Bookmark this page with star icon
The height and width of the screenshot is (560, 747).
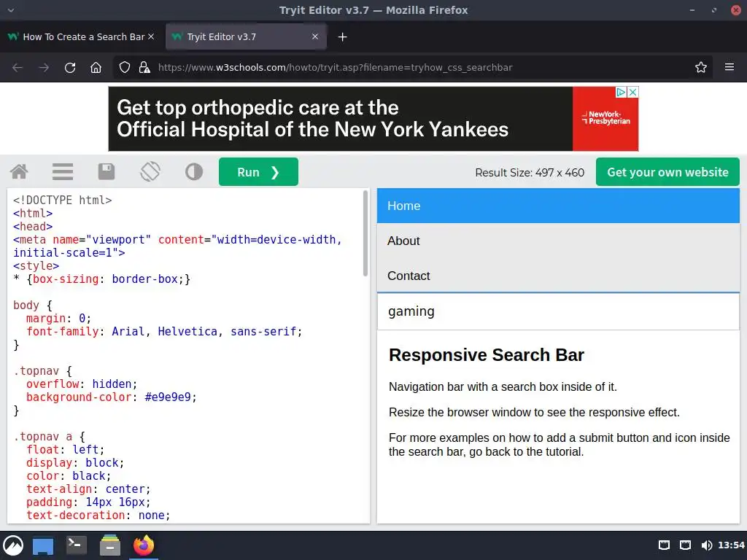[x=701, y=68]
